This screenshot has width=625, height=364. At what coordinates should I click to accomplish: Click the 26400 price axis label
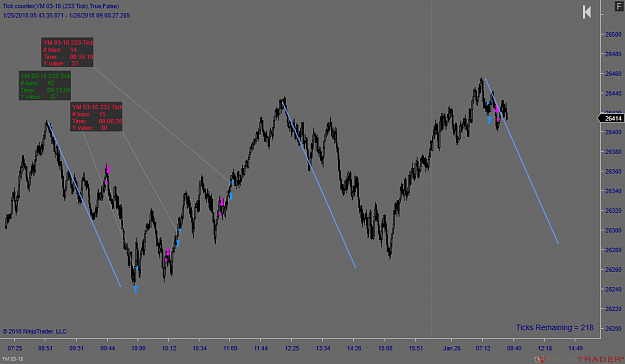pos(613,132)
